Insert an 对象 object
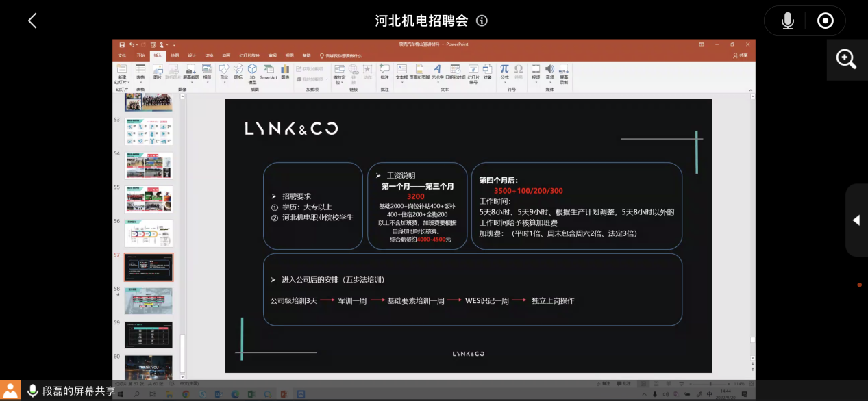 [x=487, y=72]
